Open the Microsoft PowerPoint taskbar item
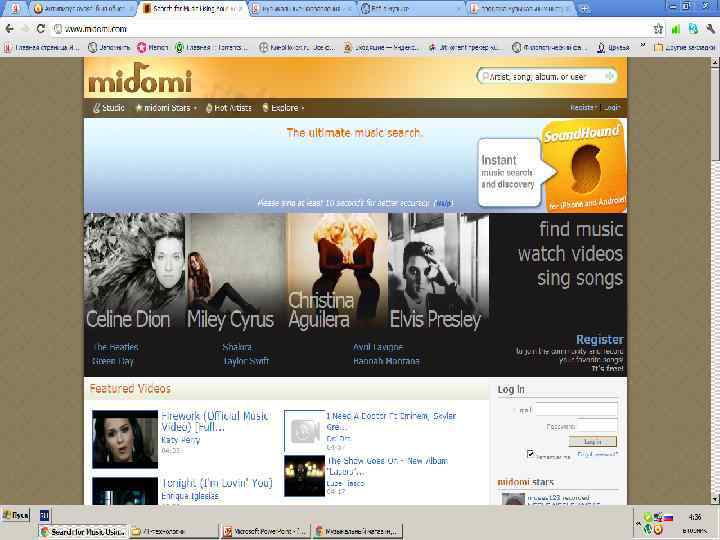The width and height of the screenshot is (720, 540). (265, 531)
